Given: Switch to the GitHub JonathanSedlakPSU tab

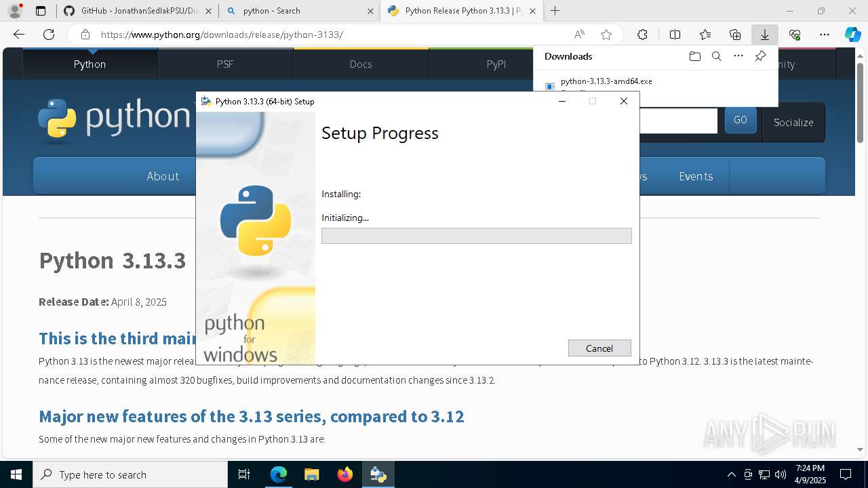Looking at the screenshot, I should 139,11.
